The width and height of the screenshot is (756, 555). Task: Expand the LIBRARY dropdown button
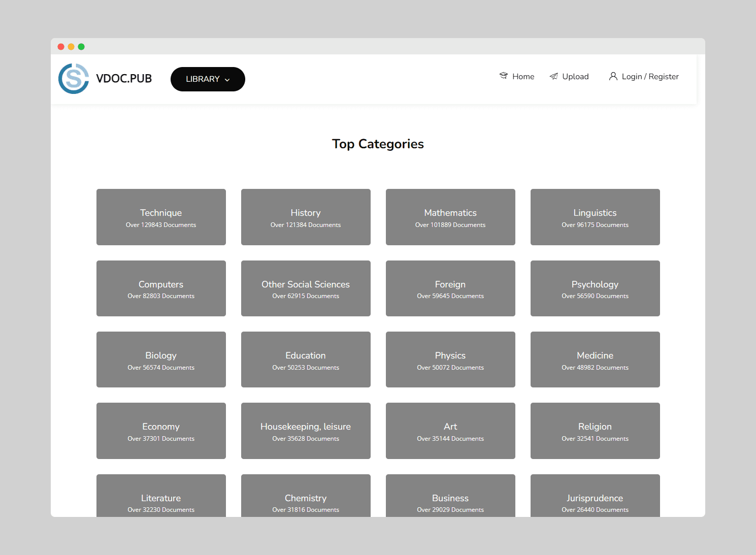207,79
